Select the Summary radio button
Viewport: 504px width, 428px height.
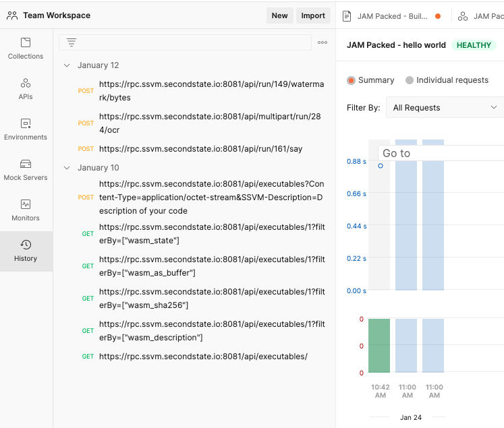tap(351, 80)
